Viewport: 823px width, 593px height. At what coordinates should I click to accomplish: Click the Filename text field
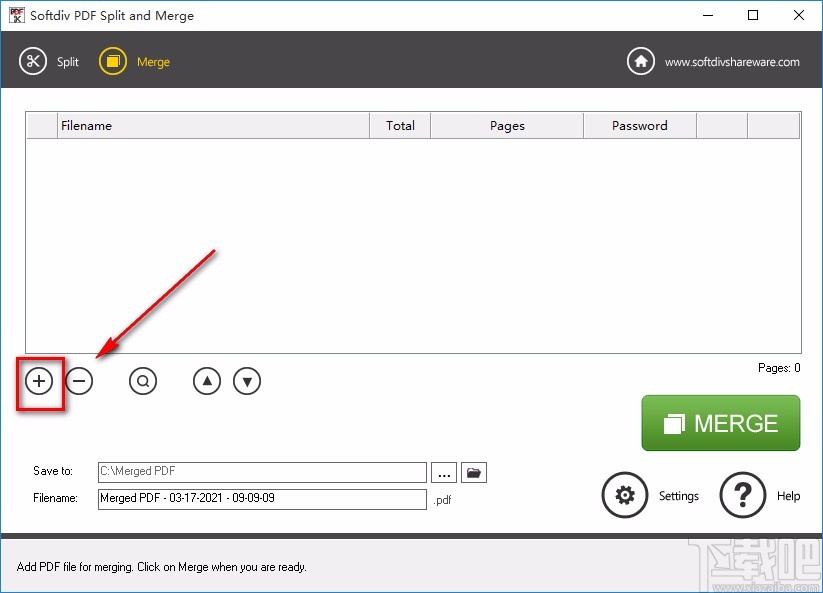[262, 499]
